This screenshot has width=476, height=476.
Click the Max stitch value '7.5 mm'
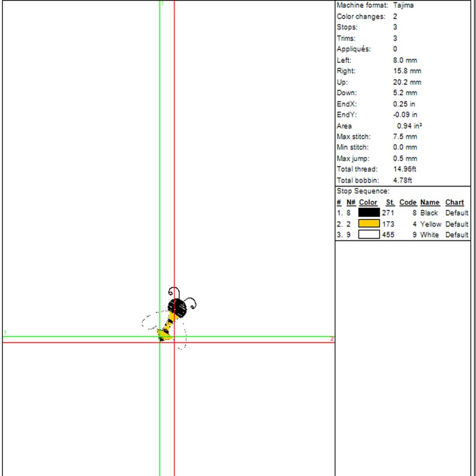pos(405,136)
